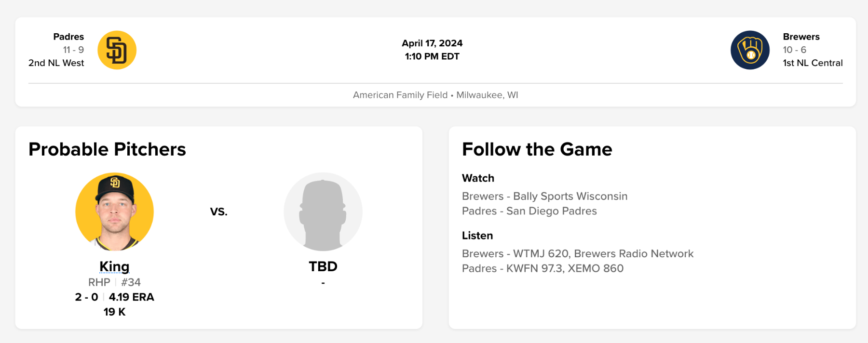Click the Padres team name
The image size is (868, 343).
(68, 37)
